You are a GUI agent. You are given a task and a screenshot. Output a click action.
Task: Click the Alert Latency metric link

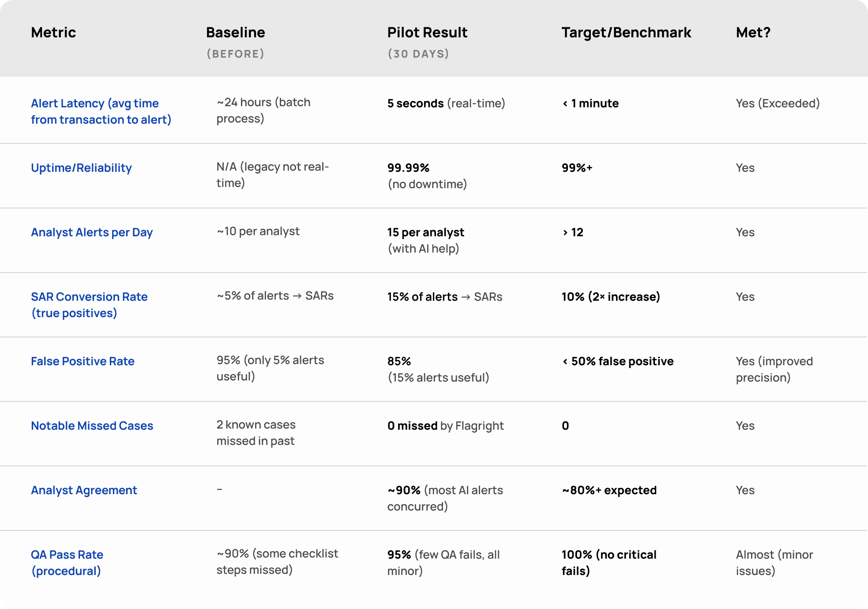click(101, 111)
